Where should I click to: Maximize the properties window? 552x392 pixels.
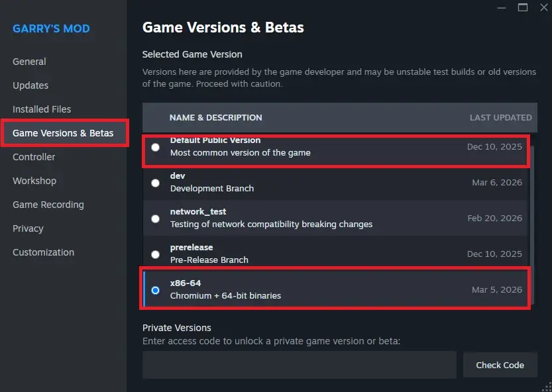coord(523,7)
